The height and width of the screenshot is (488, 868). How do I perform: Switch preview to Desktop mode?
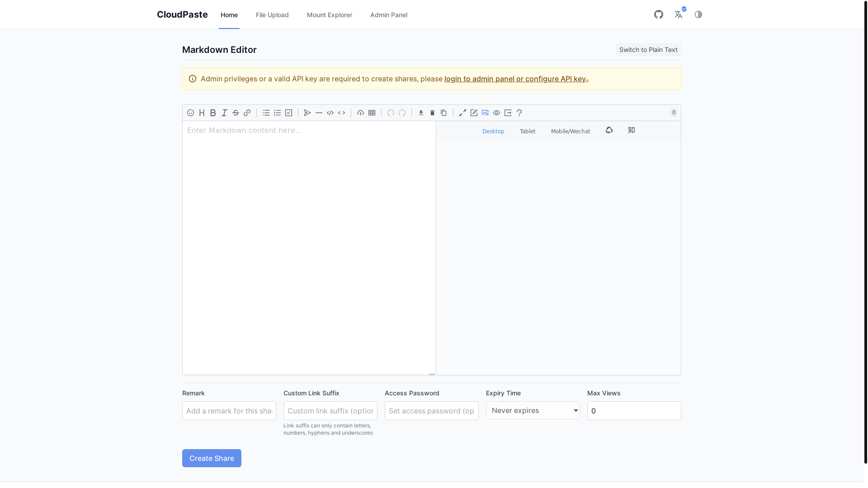[x=493, y=131]
